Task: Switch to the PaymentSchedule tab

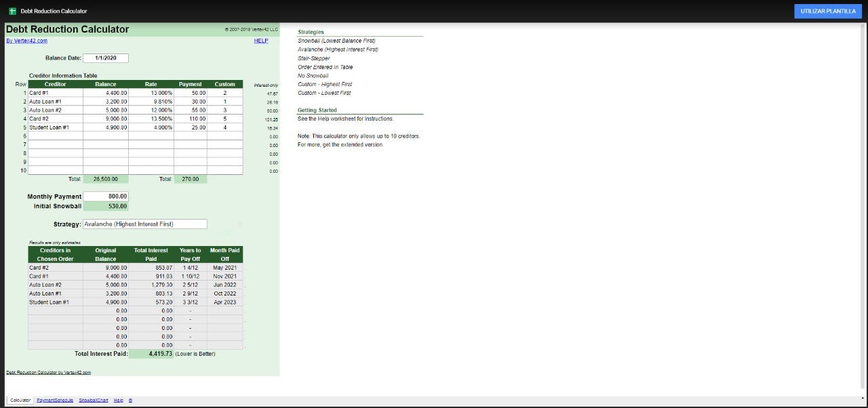Action: pyautogui.click(x=55, y=400)
